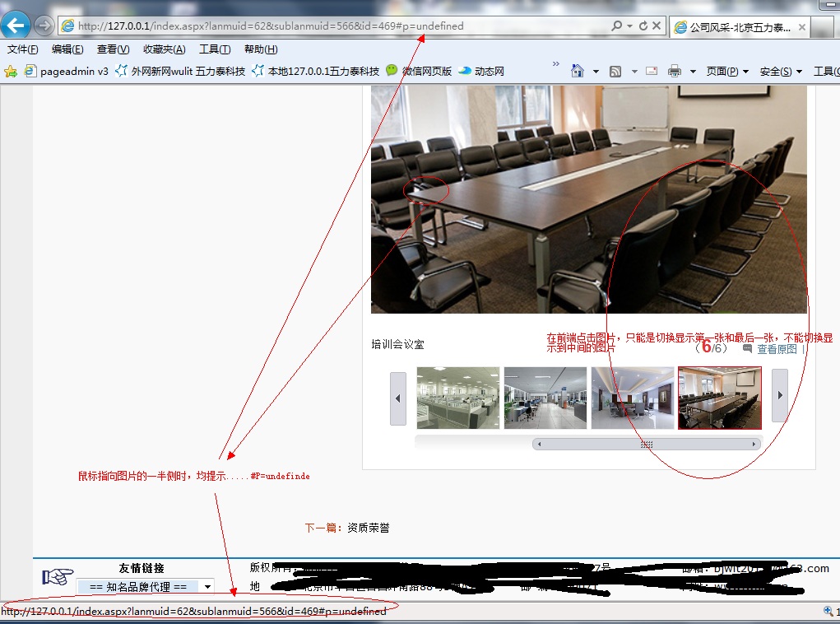Open the 工具(T) menu in menu bar
The image size is (840, 624).
[x=214, y=49]
